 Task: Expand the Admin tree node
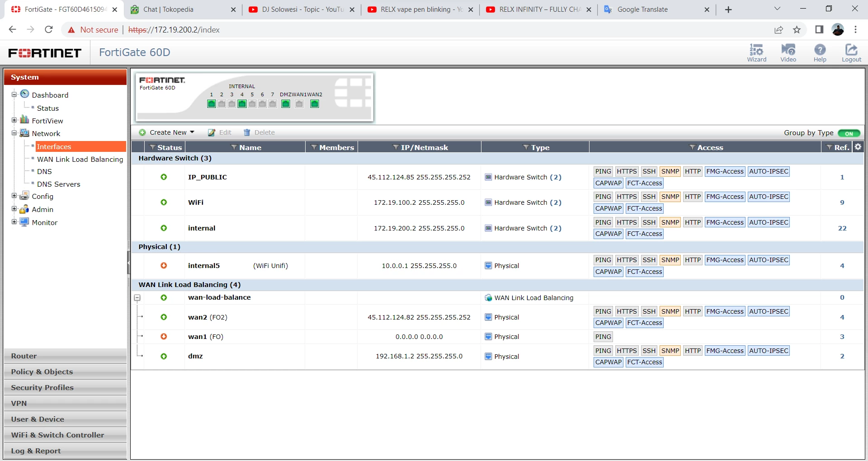14,209
